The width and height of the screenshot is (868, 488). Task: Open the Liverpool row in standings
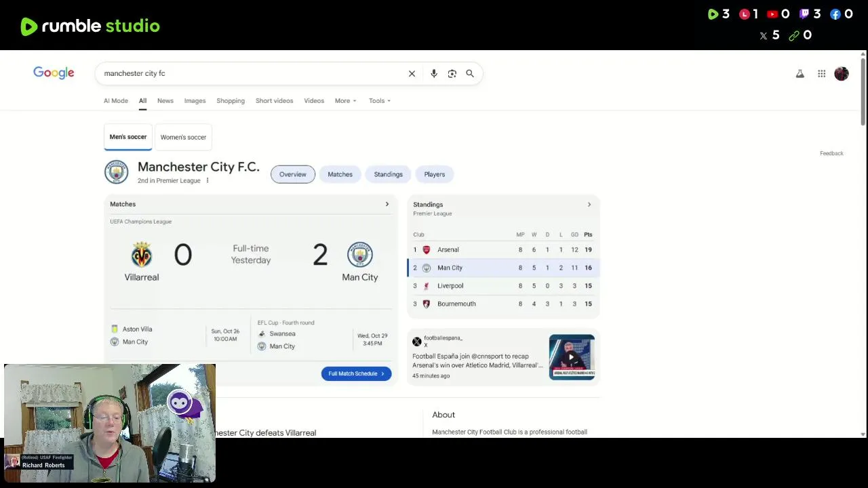point(503,286)
